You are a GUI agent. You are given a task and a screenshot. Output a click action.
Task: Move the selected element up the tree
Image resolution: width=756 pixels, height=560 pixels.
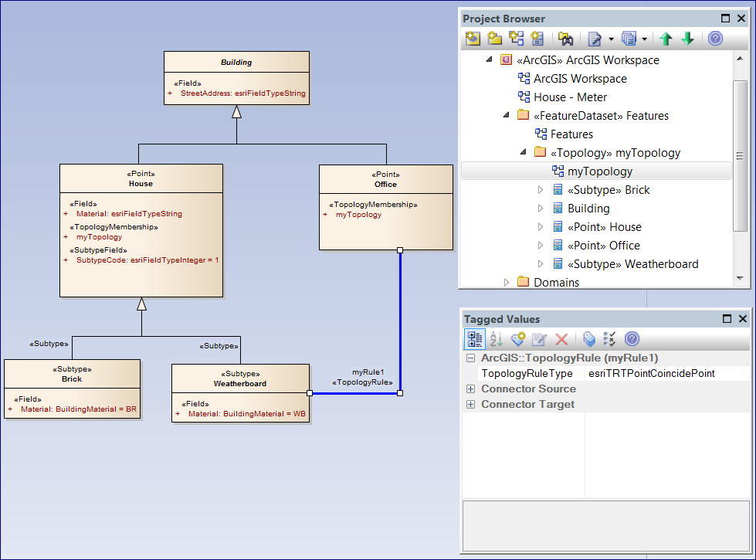[x=666, y=38]
